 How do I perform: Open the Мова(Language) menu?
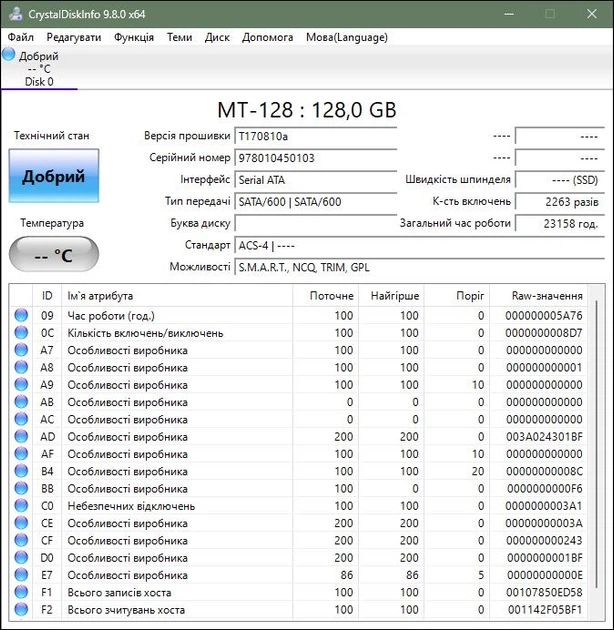tap(347, 37)
